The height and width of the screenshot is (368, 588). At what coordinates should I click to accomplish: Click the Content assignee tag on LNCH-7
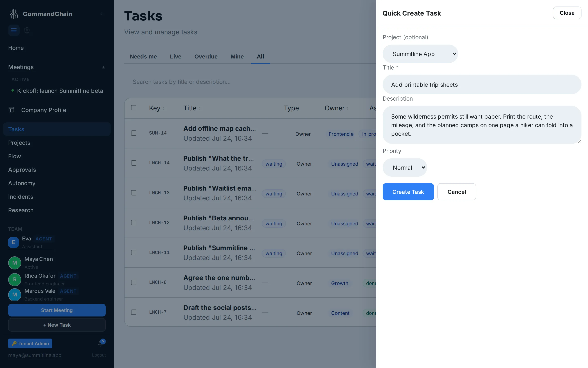(x=340, y=313)
